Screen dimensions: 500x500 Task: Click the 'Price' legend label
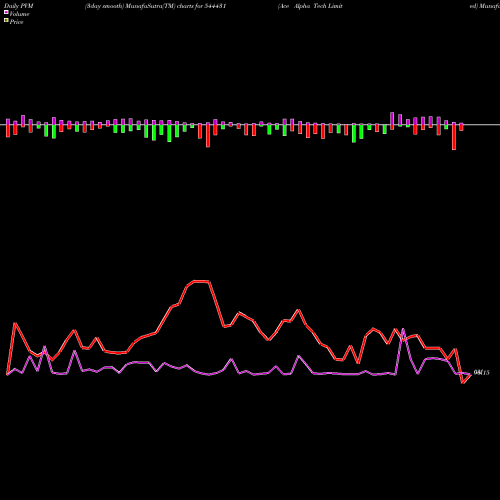[x=16, y=22]
